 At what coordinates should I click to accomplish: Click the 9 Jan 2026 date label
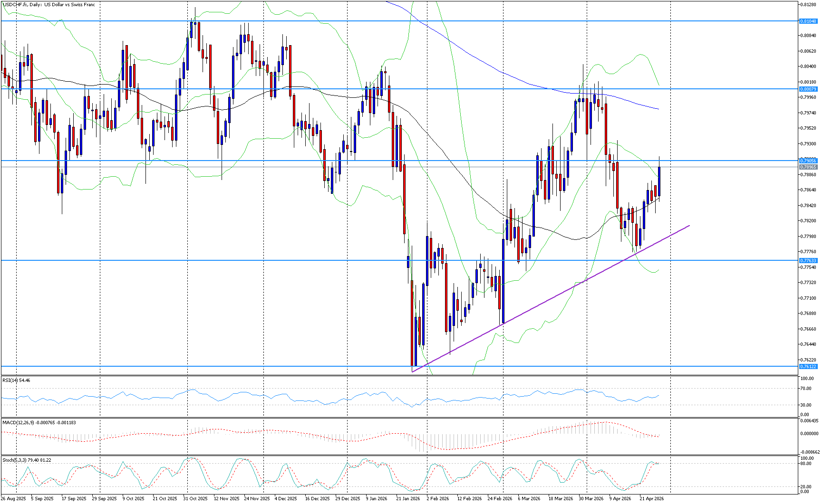tap(377, 499)
